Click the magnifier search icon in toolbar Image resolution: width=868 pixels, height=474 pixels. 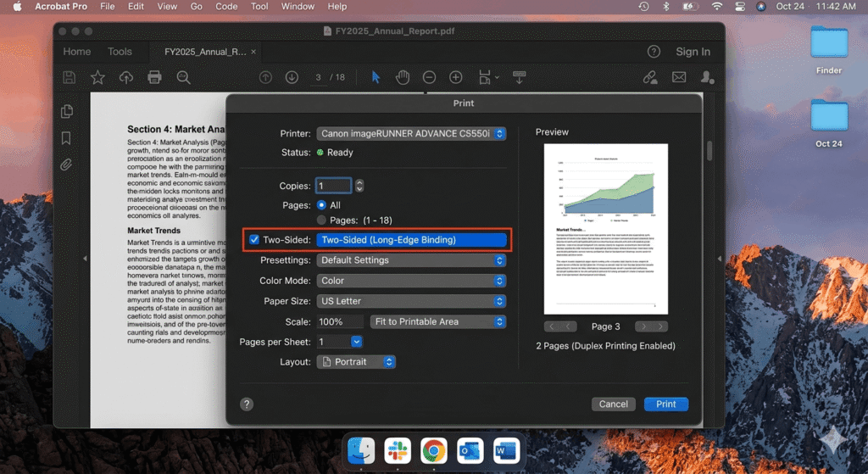(x=183, y=77)
